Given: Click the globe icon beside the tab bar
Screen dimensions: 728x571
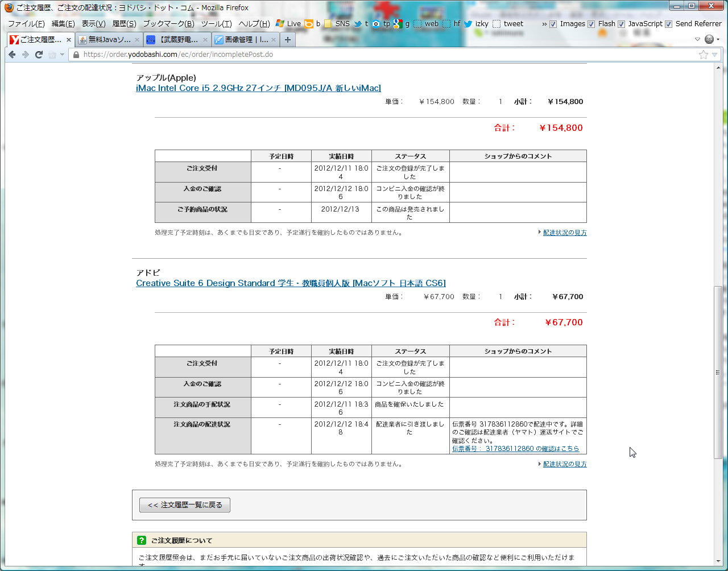Looking at the screenshot, I should click(709, 39).
